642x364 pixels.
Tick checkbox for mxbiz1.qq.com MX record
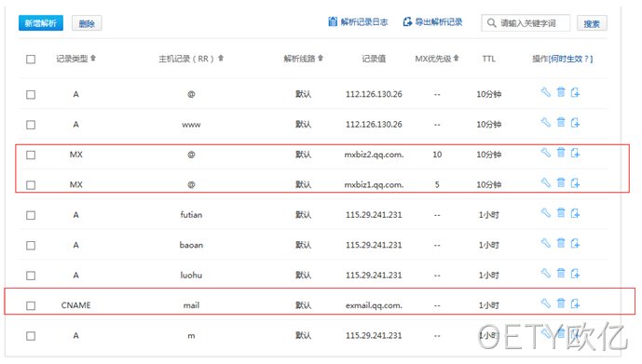pyautogui.click(x=31, y=185)
